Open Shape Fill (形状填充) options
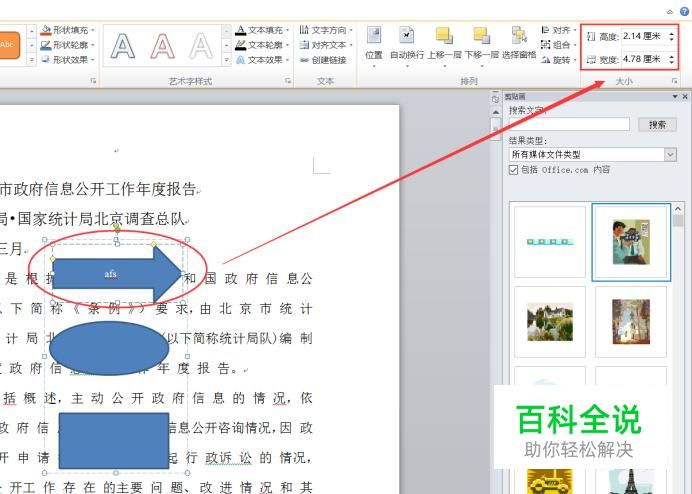Viewport: 692px width, 494px height. [68, 30]
